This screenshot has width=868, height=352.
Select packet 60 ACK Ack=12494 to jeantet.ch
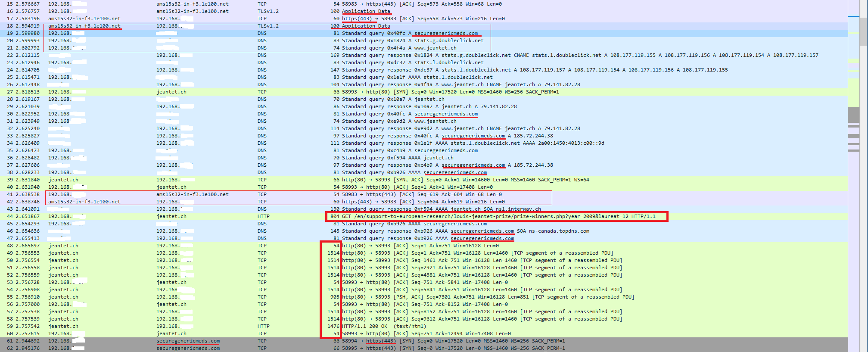point(424,333)
